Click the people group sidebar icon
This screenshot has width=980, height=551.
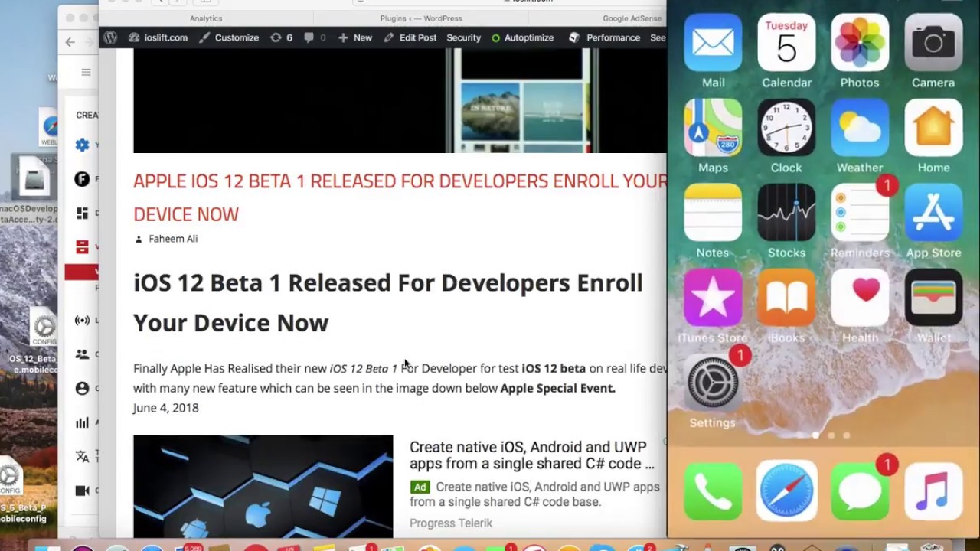(82, 354)
